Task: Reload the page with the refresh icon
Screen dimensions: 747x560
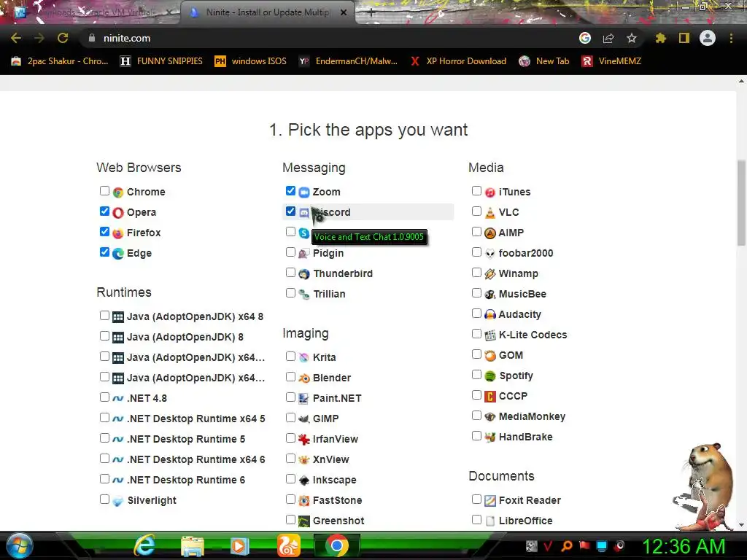Action: 63,38
